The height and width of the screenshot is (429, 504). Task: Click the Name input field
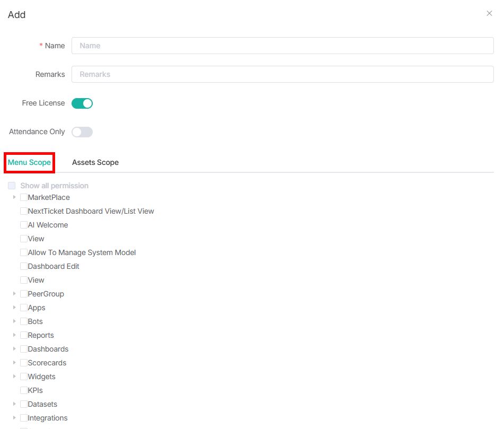(x=282, y=46)
